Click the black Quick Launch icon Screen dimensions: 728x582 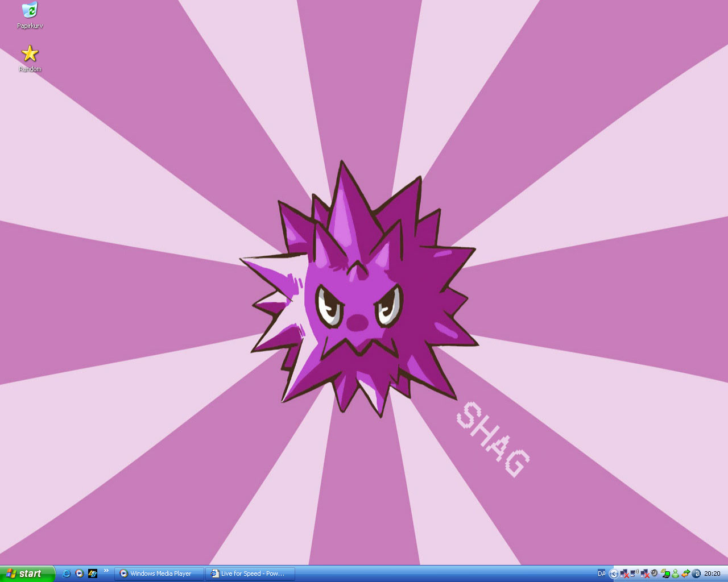pyautogui.click(x=93, y=573)
